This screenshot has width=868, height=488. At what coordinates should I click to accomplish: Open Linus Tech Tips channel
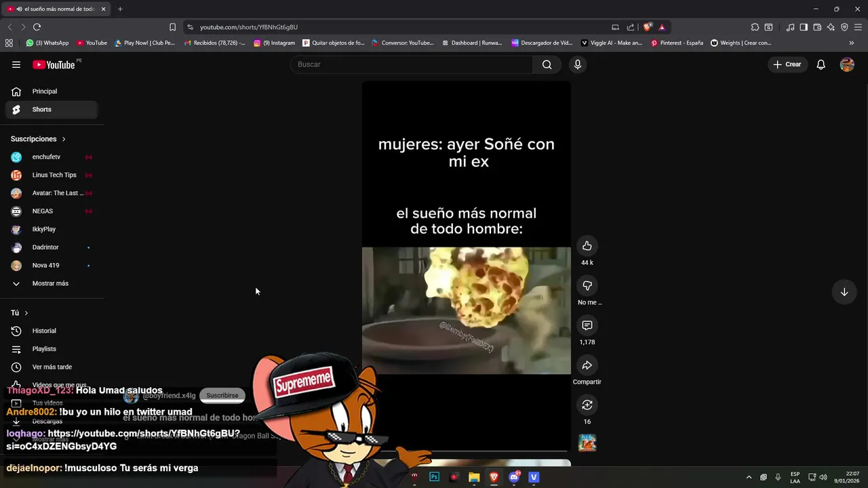50,175
